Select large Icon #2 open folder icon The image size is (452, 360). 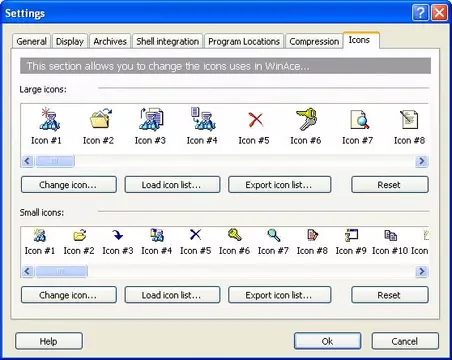coord(101,119)
